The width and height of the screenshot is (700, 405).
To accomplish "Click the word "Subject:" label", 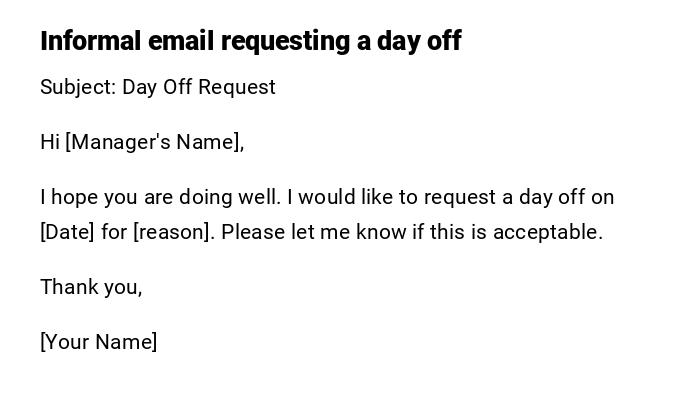I will tap(77, 87).
